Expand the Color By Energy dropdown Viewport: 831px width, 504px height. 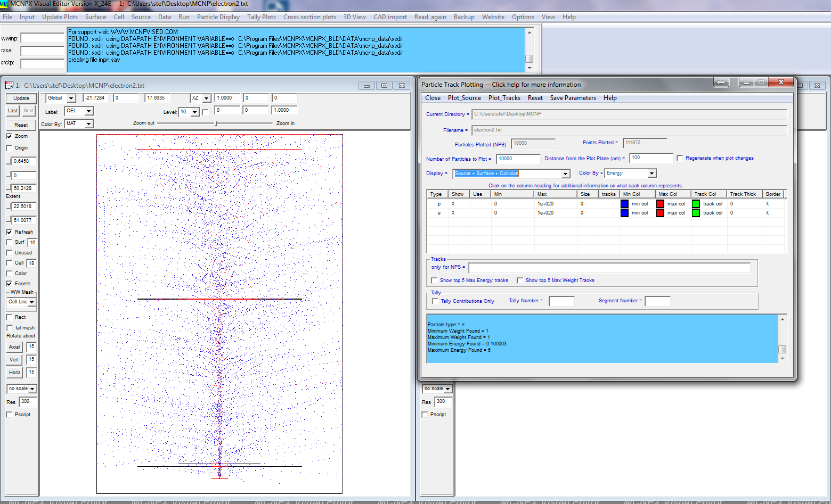[x=651, y=173]
